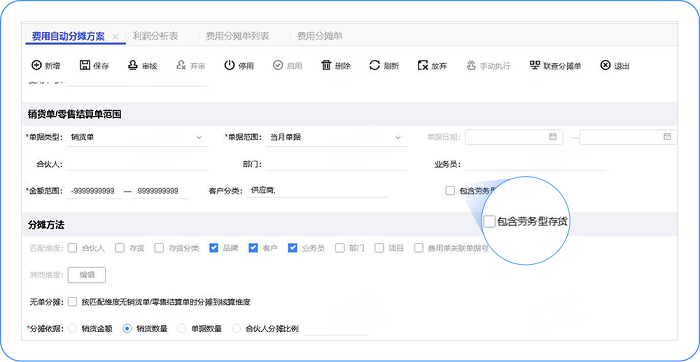Select the 销货金额 radio button
700x362 pixels.
pos(72,329)
